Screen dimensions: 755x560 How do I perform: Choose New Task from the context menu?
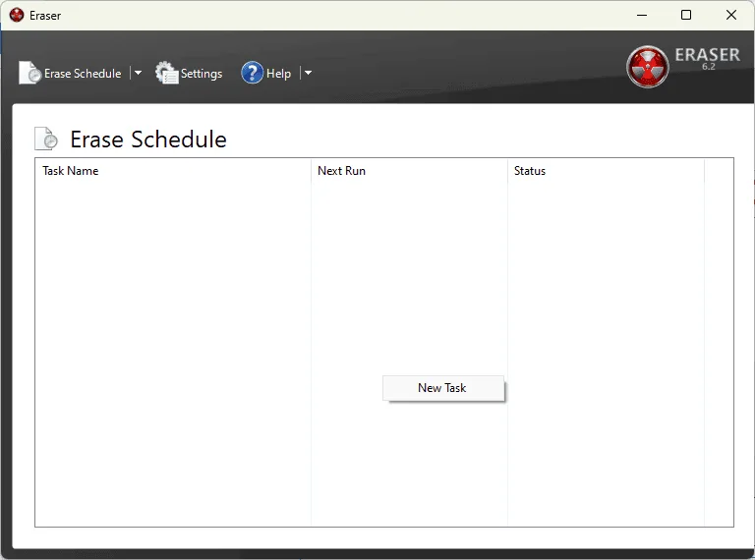pos(443,388)
